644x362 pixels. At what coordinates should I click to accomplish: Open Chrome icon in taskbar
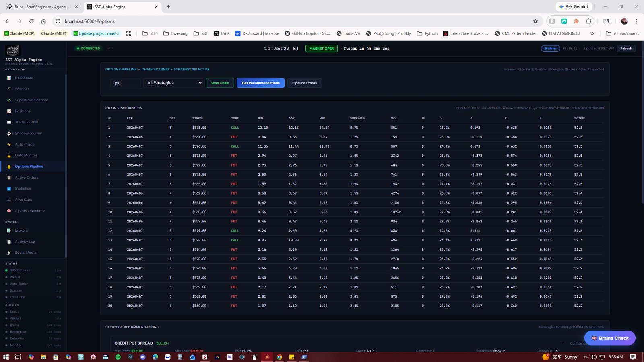279,357
